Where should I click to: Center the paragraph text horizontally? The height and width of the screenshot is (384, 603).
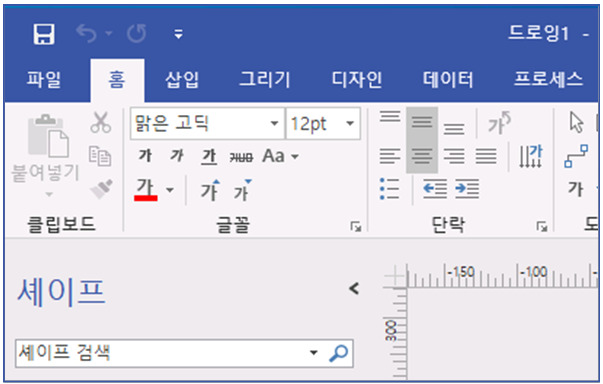pos(422,156)
